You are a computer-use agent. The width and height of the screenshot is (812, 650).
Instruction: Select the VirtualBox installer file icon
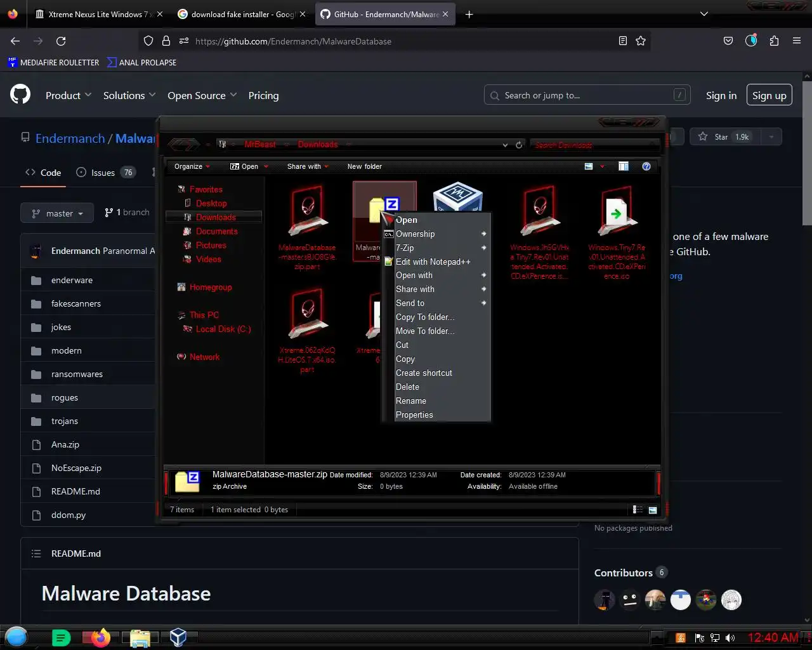[458, 198]
